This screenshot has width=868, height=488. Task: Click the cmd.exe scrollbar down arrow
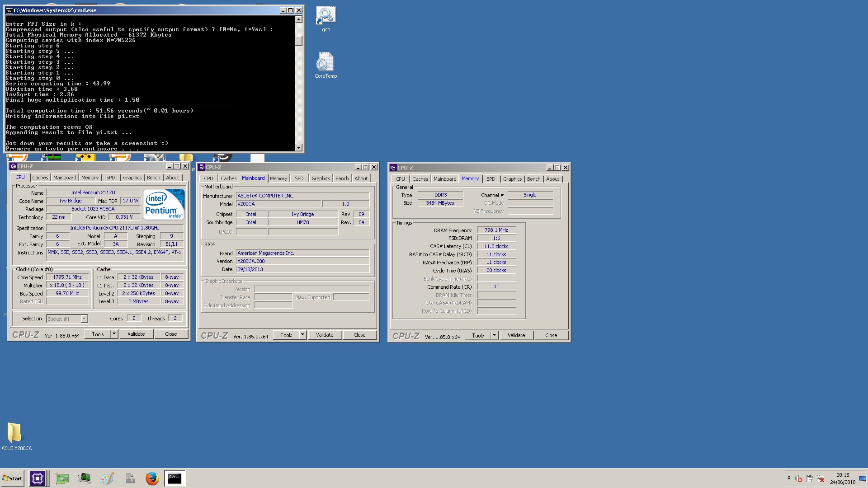pos(298,148)
